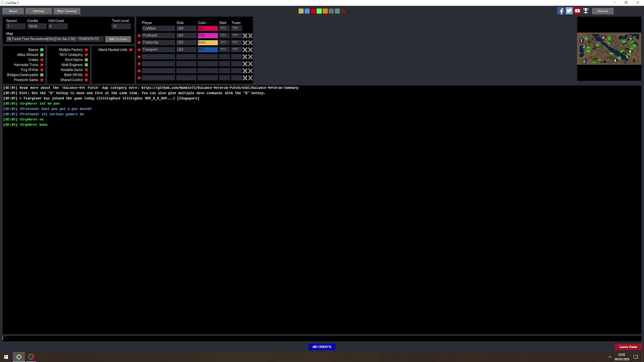Image resolution: width=644 pixels, height=362 pixels.
Task: Click right X icon in Punkernfg's row
Action: click(250, 43)
